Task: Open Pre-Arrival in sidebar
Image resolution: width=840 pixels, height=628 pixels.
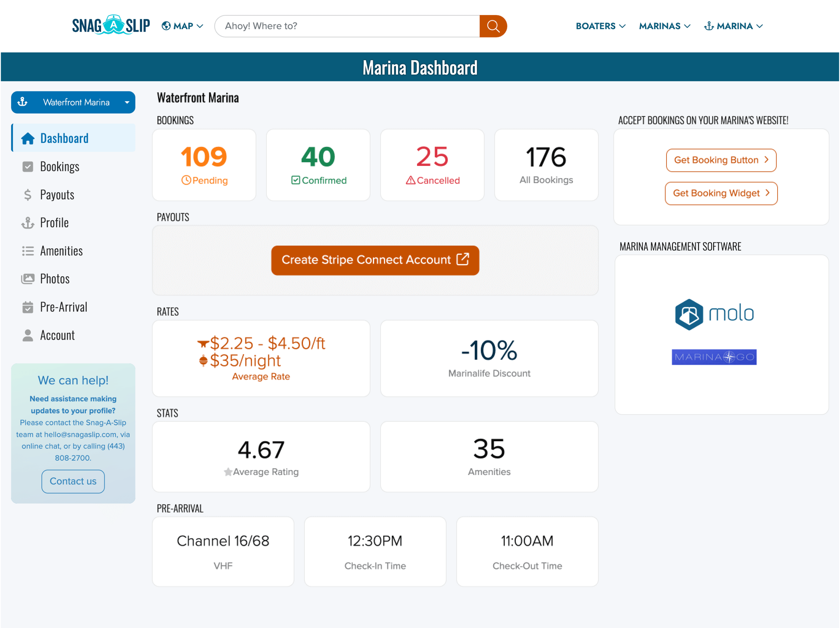Action: pyautogui.click(x=73, y=307)
